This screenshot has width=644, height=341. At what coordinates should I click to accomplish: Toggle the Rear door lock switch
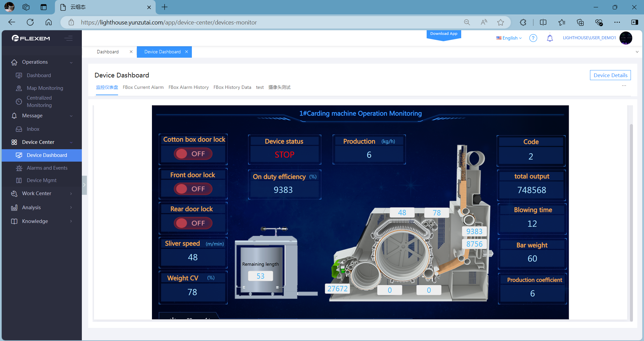[193, 223]
